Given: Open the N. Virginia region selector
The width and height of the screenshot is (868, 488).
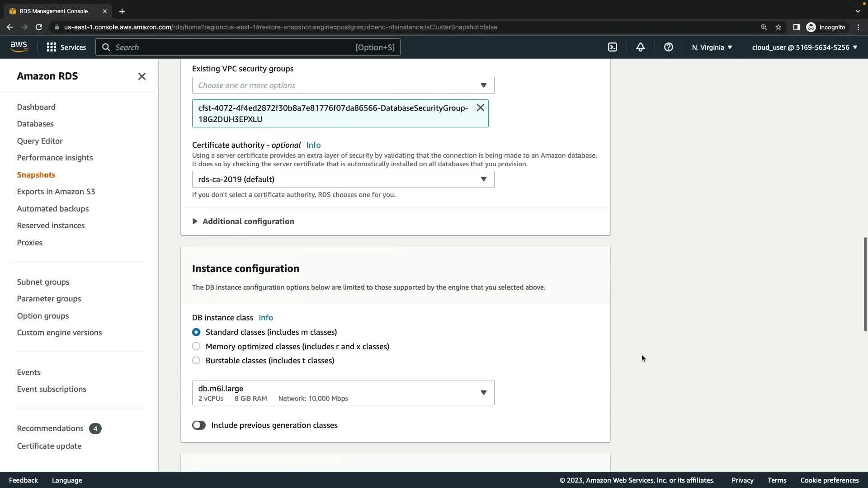Looking at the screenshot, I should (x=712, y=47).
